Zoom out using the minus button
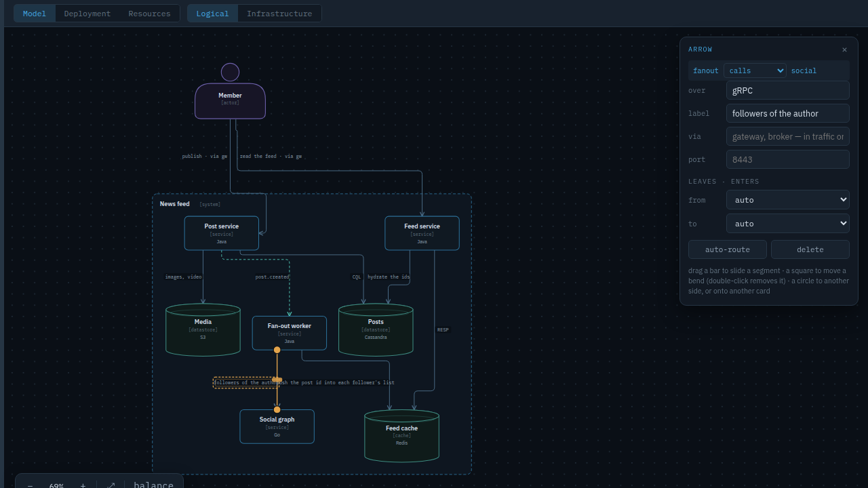The width and height of the screenshot is (868, 488). [x=30, y=485]
